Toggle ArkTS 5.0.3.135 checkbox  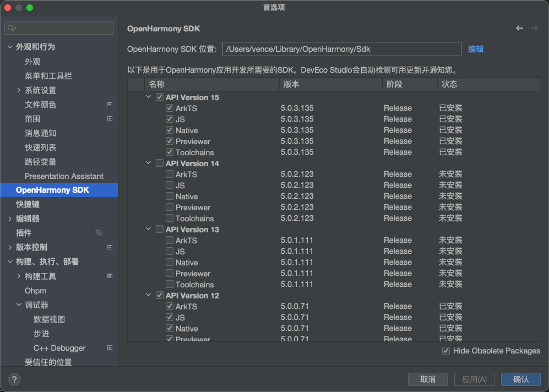tap(170, 108)
